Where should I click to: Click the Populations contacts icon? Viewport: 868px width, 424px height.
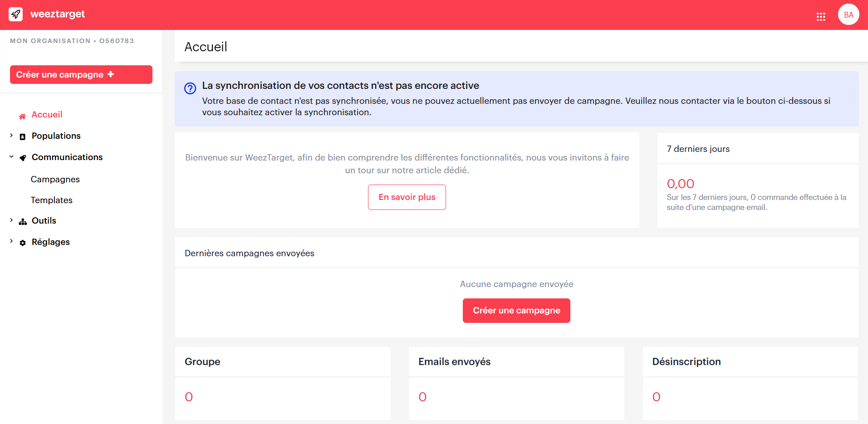(x=22, y=136)
